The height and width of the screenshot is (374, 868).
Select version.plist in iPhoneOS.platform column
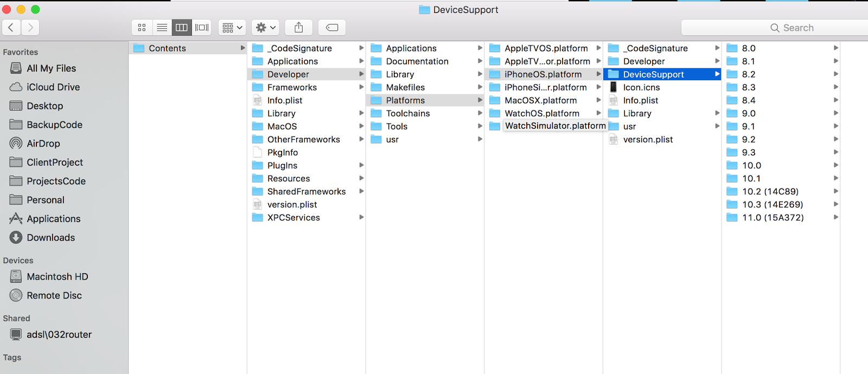coord(662,140)
